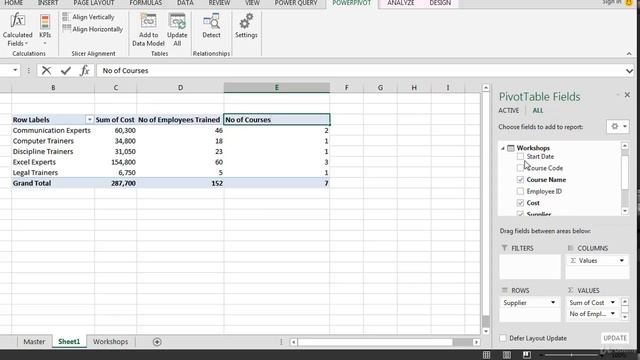Switch to Normal view in status bar
Viewport: 640px width, 360px height.
pos(487,355)
